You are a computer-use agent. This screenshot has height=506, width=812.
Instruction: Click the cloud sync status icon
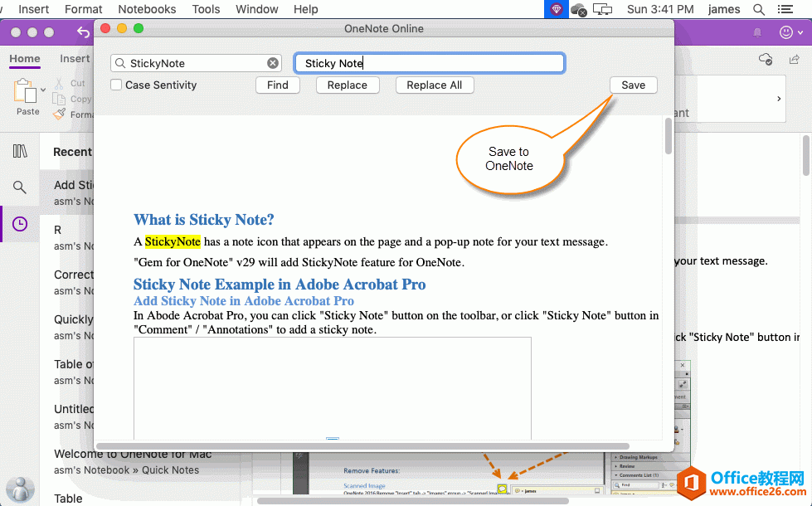766,59
